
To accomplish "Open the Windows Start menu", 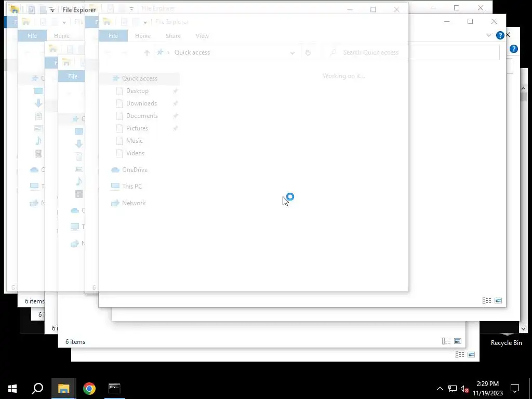I will click(x=12, y=389).
